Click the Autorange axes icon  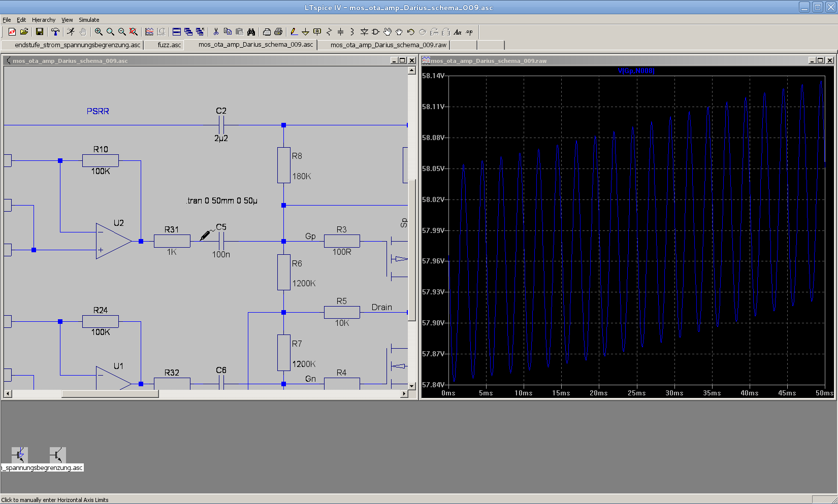pyautogui.click(x=161, y=31)
